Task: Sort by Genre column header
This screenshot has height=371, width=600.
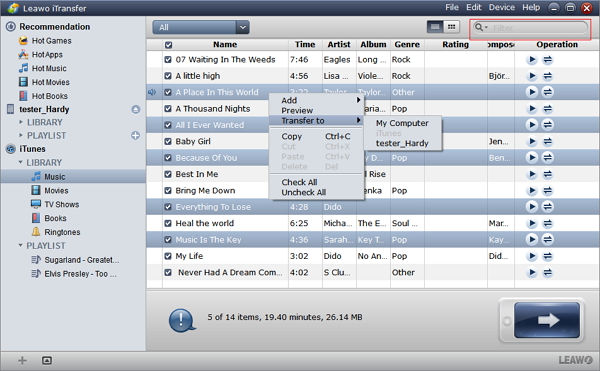Action: (407, 44)
